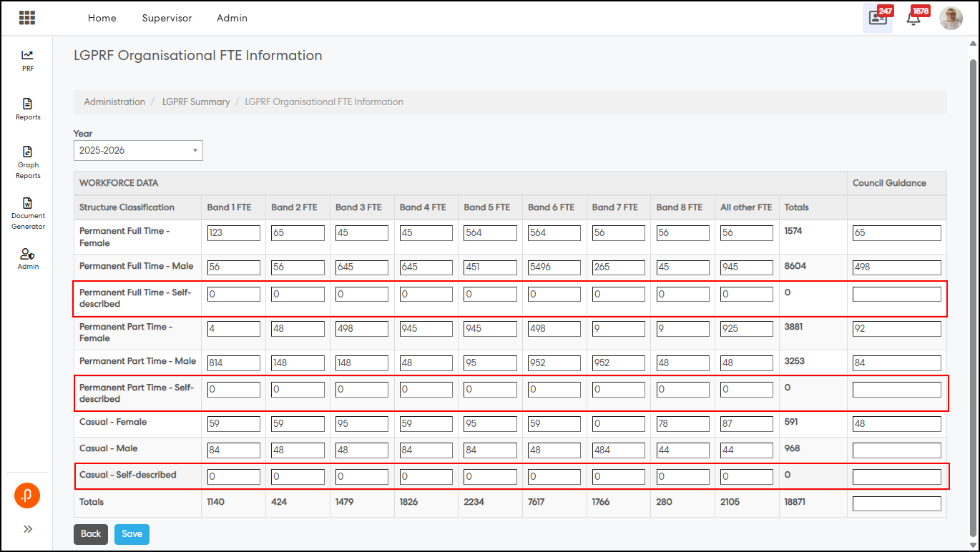Open the PRF chart icon in sidebar

(27, 56)
